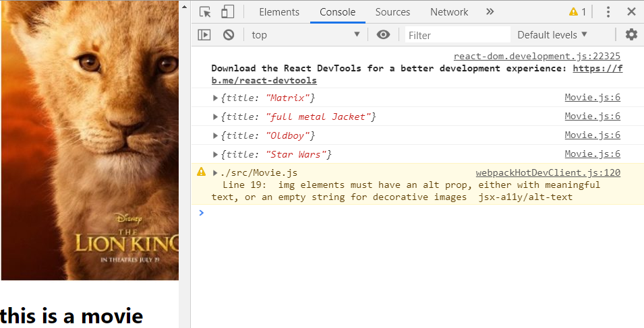Open the DevTools three-dot menu
Screen dimensions: 644x328
point(608,12)
